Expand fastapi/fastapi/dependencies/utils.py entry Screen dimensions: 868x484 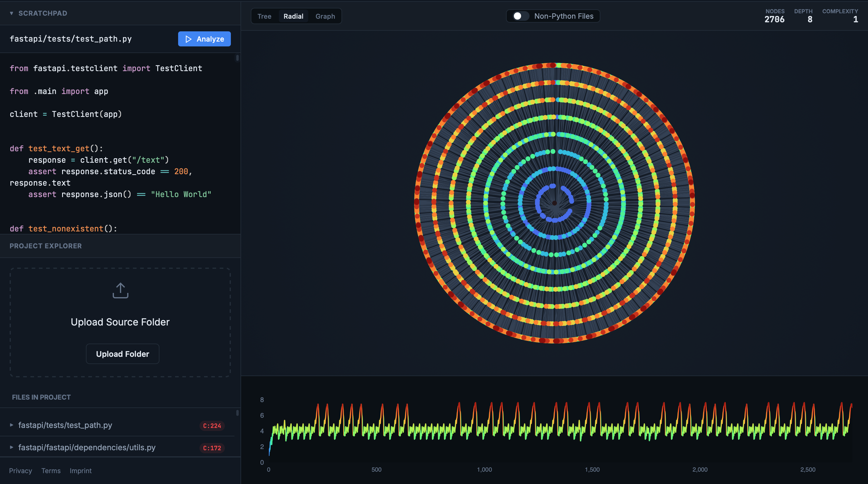click(x=12, y=448)
